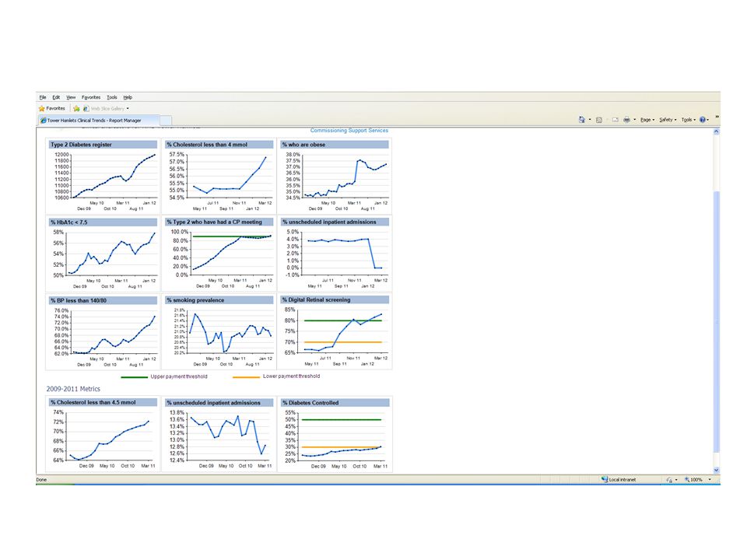
Task: Open the Tools menu in menu bar
Action: pyautogui.click(x=112, y=97)
